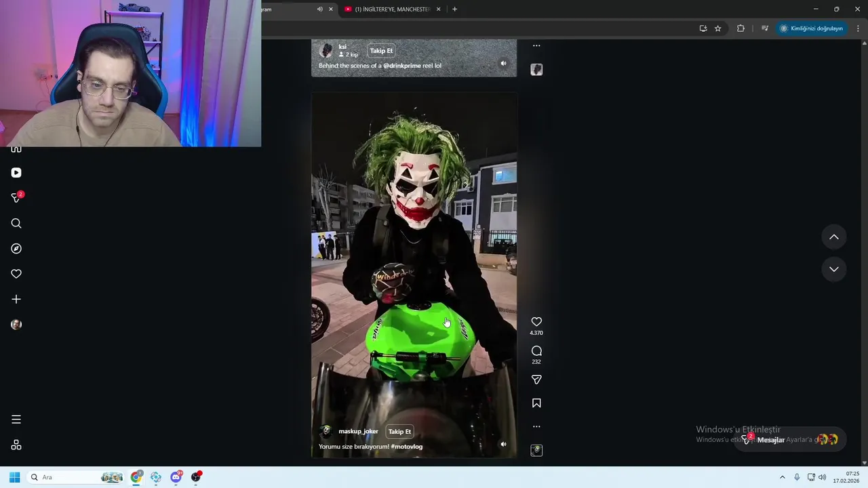
Task: Click the taskbar Ara search box
Action: [77, 477]
